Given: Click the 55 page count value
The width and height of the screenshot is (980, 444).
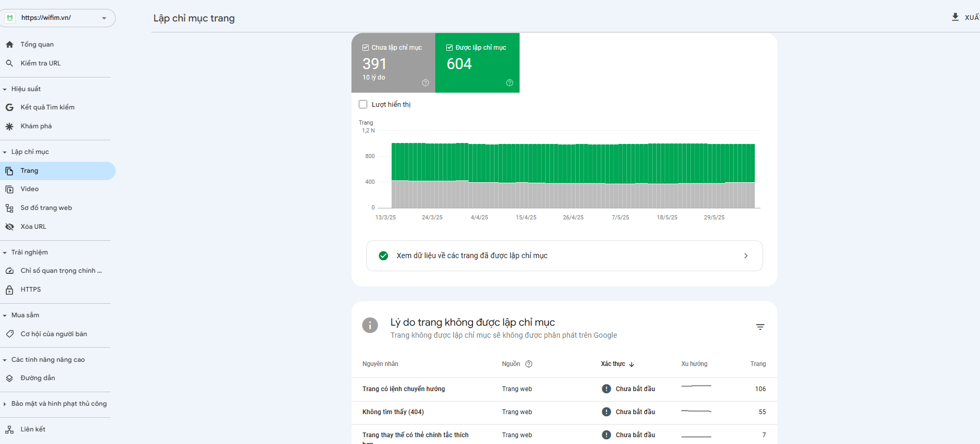Looking at the screenshot, I should 762,412.
